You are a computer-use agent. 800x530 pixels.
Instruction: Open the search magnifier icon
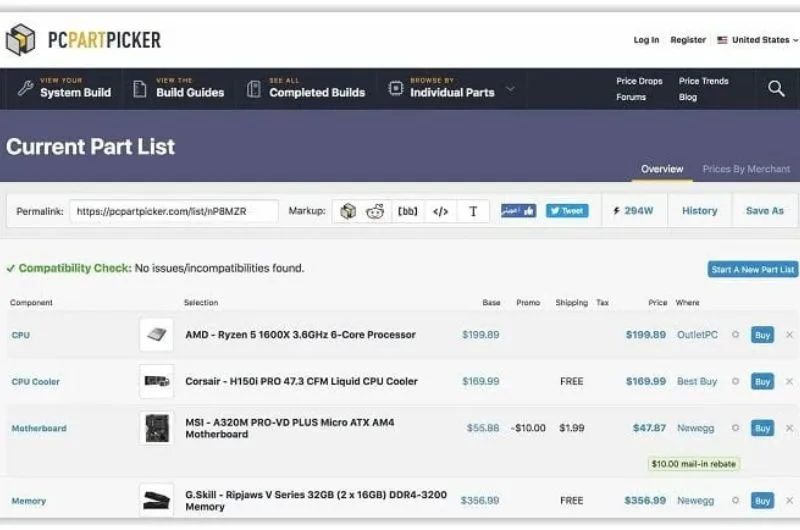tap(776, 89)
